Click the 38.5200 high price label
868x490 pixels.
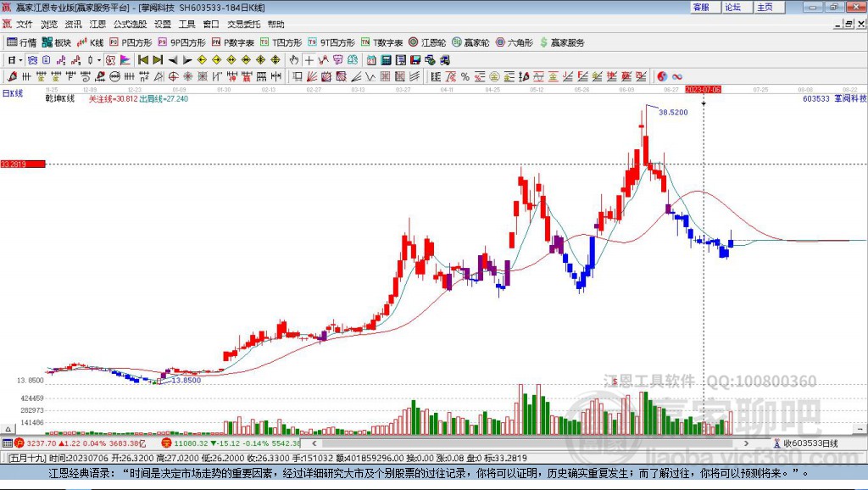673,113
